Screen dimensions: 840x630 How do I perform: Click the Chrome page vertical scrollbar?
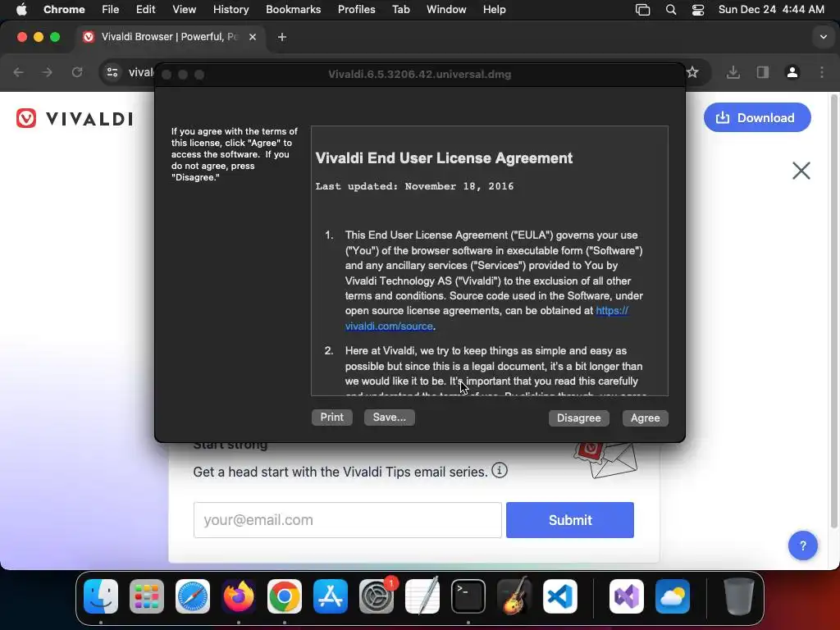pos(833,311)
